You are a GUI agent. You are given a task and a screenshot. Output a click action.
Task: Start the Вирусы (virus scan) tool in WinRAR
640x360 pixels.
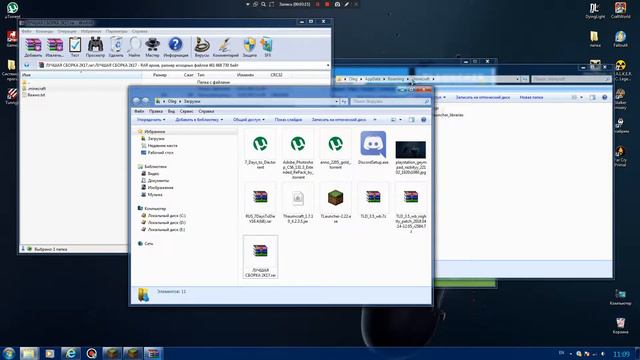(x=202, y=47)
